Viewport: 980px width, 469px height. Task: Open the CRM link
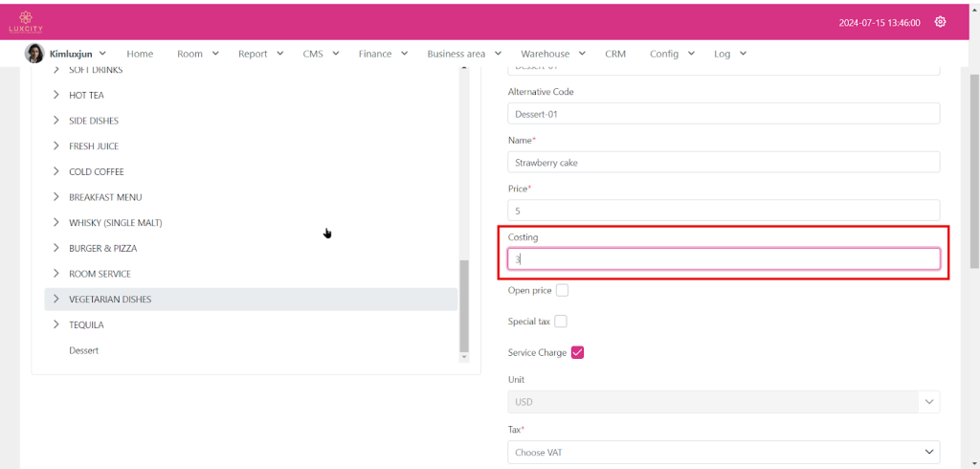point(615,54)
